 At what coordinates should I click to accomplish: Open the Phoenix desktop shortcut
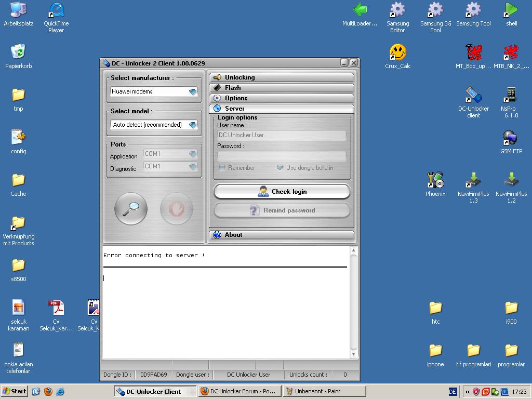tap(435, 181)
